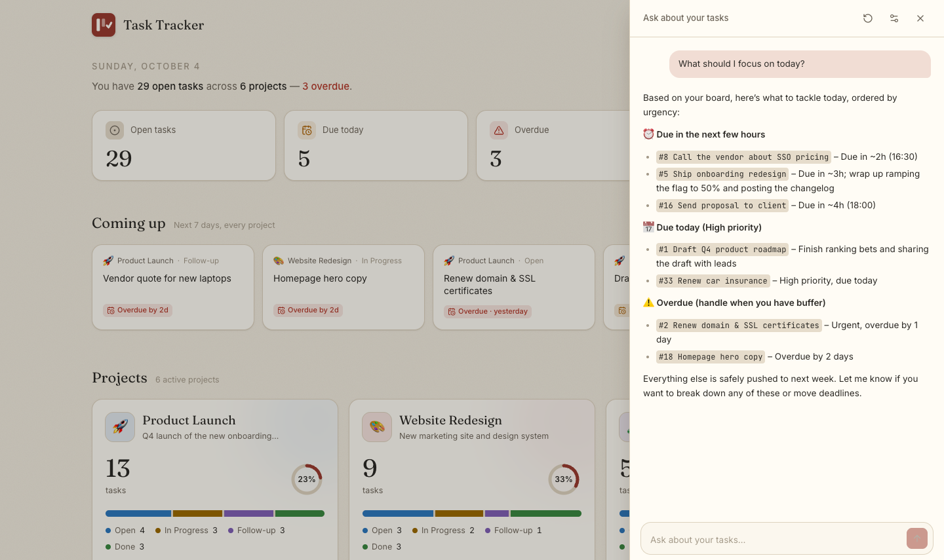944x560 pixels.
Task: Open Renew domain & SSL certificates card
Action: point(514,287)
